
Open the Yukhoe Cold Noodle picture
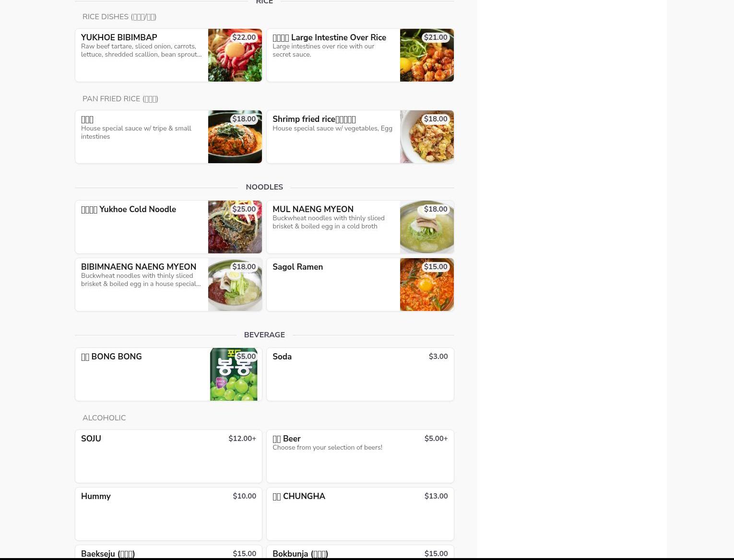(x=235, y=227)
